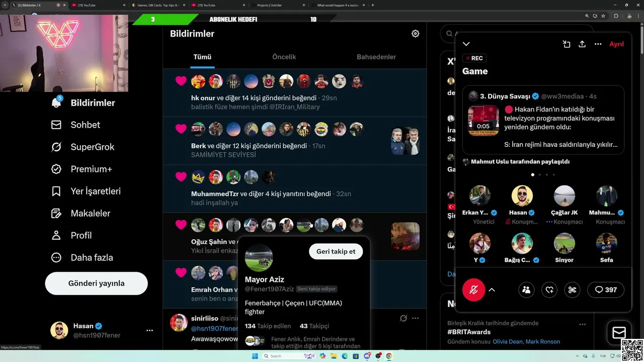Viewport: 644px width, 362px height.
Task: Open Yer İşaretleri bookmarks
Action: (x=86, y=191)
